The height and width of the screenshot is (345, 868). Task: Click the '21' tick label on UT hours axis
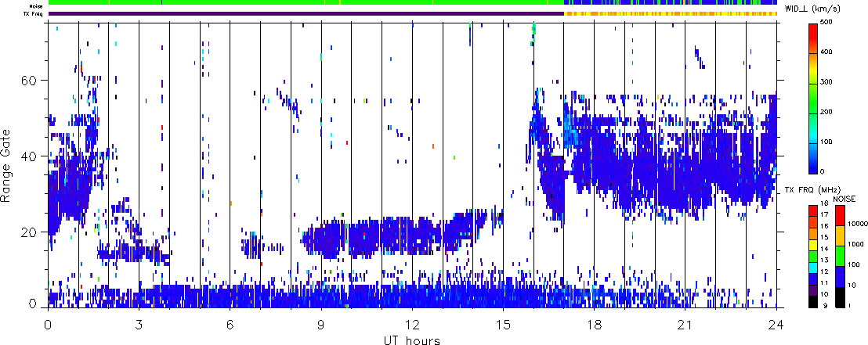685,325
